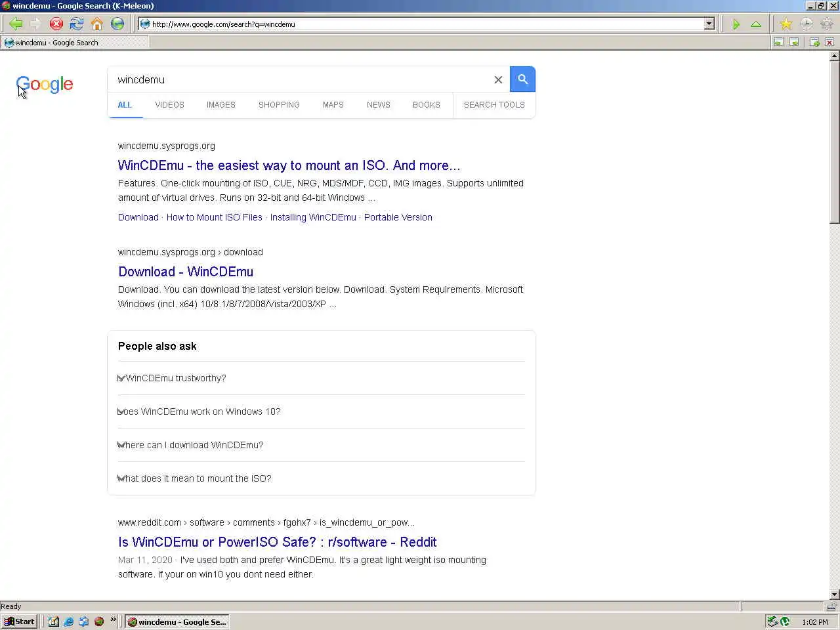This screenshot has height=630, width=840.
Task: Open the Start menu
Action: coord(19,621)
